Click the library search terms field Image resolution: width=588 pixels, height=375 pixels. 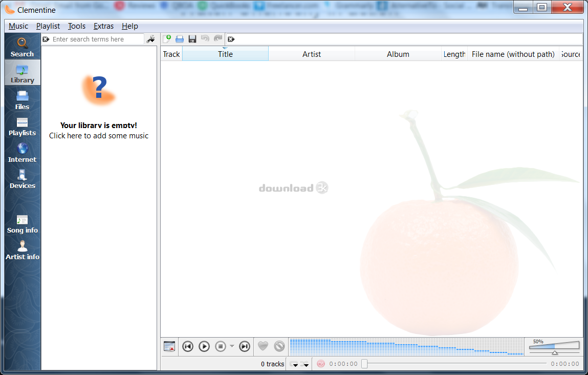coord(97,39)
